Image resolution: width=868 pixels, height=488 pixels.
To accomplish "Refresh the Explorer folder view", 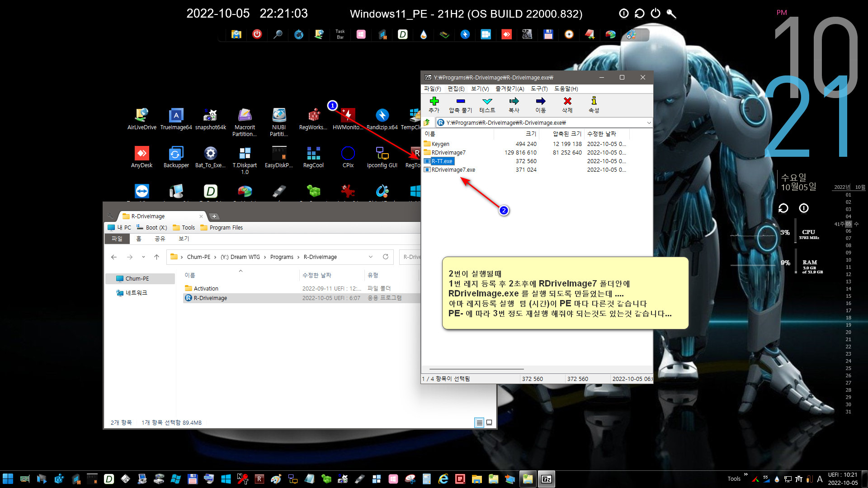I will coord(386,257).
